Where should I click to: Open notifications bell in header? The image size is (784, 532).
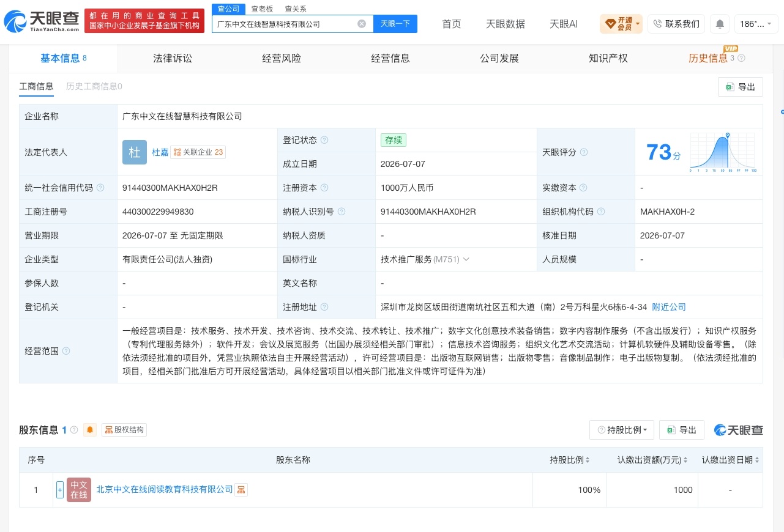point(720,24)
